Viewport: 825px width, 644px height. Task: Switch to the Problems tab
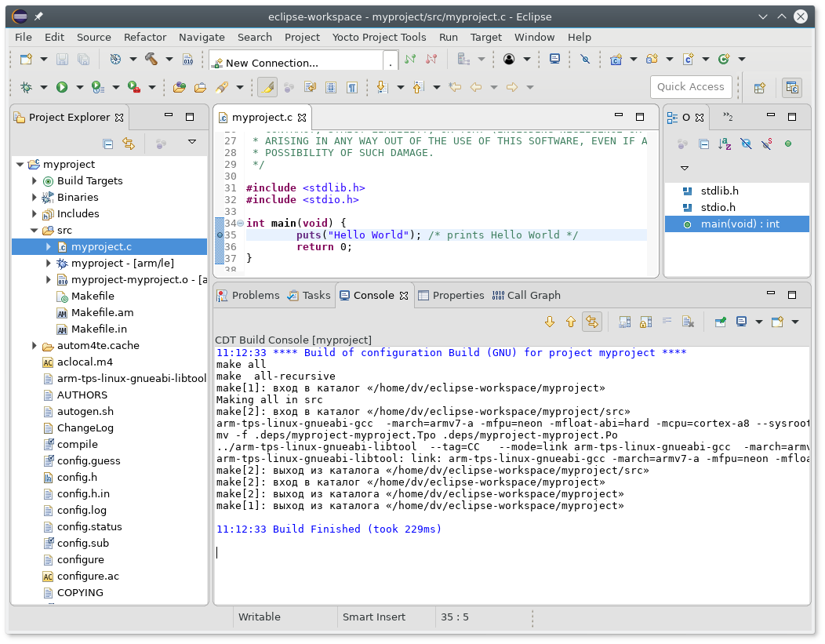(x=255, y=296)
